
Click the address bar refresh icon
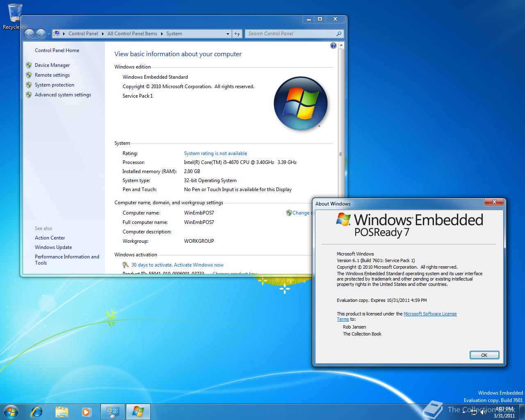point(237,34)
